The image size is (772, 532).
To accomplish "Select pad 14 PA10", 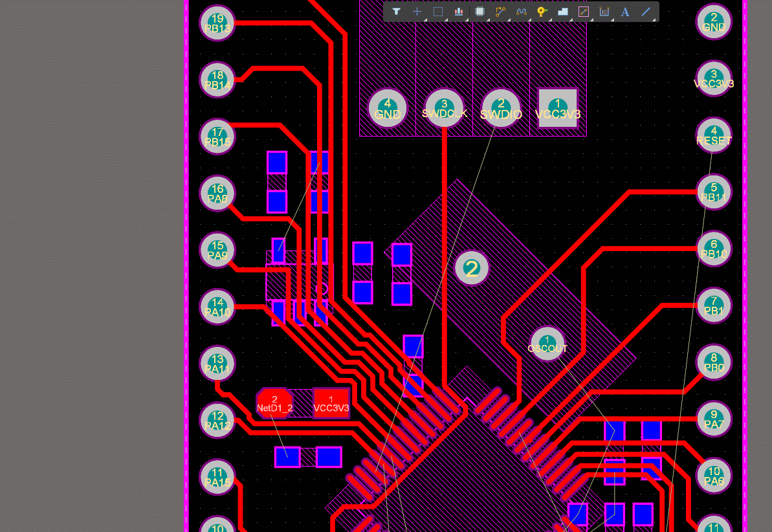I will tap(217, 306).
